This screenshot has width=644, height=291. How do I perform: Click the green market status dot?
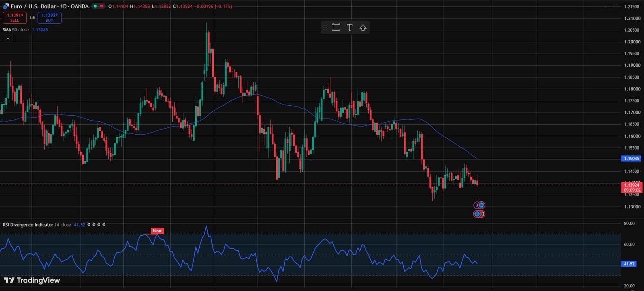pyautogui.click(x=95, y=6)
